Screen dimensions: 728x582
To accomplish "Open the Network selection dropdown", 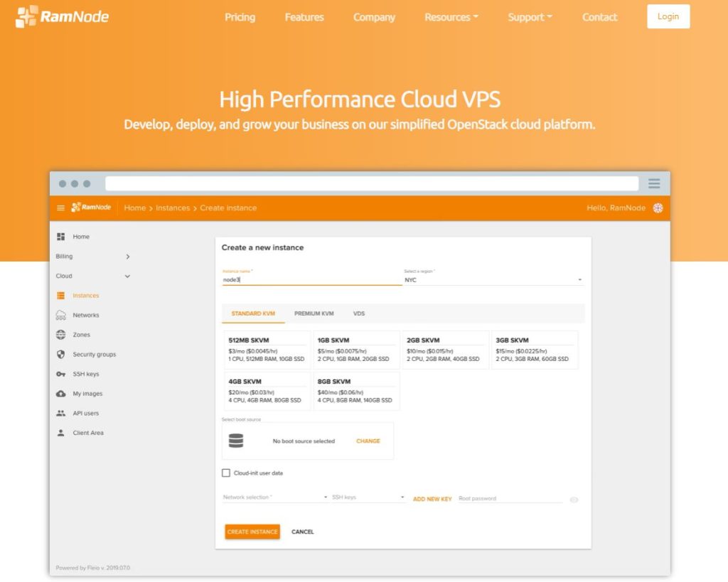I will tap(272, 497).
